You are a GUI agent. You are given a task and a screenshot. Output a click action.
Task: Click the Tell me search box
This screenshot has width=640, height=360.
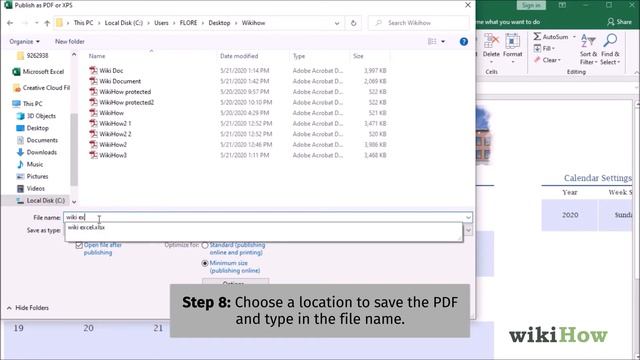(508, 22)
